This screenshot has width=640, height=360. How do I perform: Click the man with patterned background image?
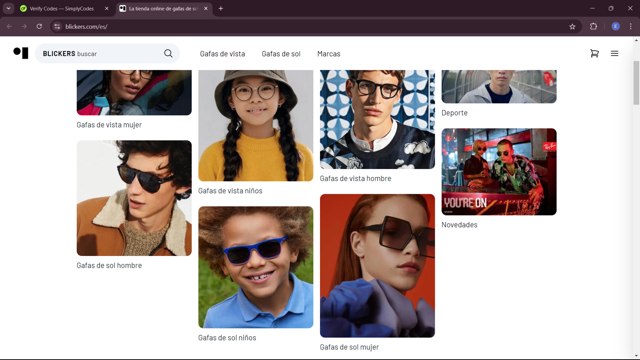377,119
